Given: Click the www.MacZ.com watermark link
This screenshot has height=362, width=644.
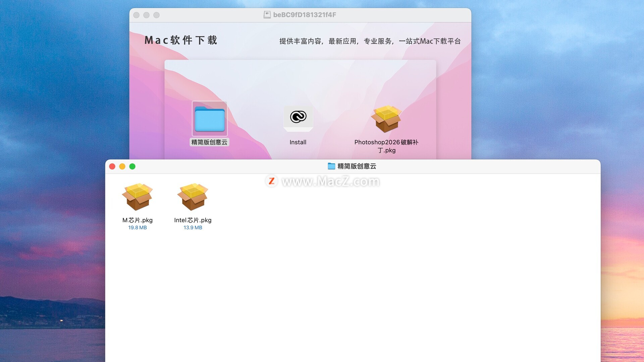Looking at the screenshot, I should [x=330, y=181].
